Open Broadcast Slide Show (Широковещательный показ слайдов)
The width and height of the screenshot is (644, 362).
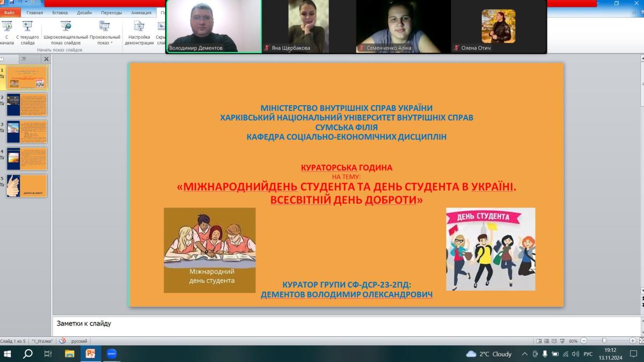pos(65,33)
